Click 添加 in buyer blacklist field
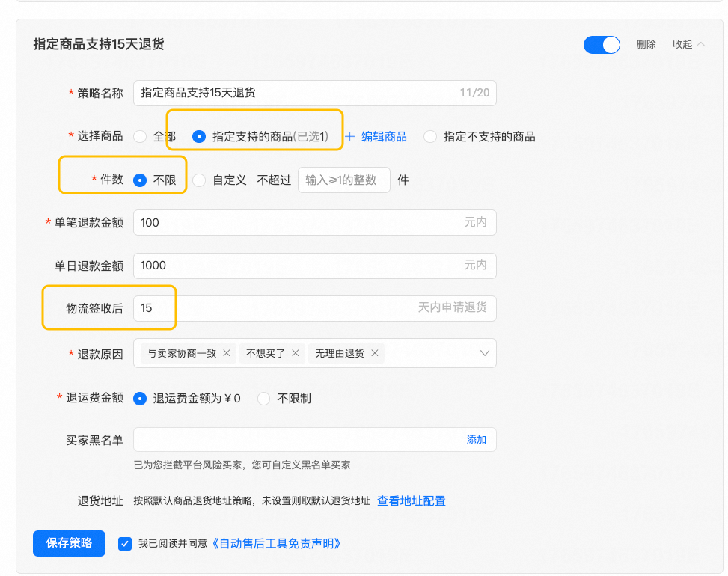The image size is (728, 576). click(477, 440)
